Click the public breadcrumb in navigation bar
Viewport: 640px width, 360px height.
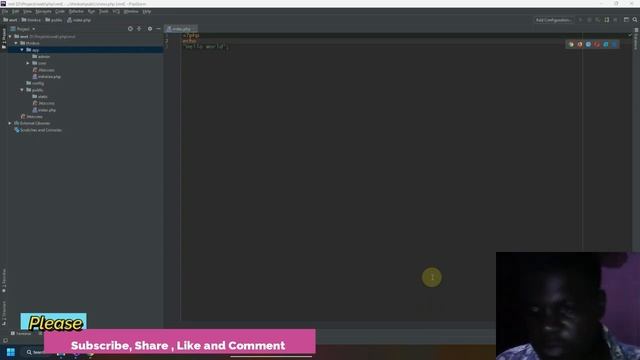(53, 20)
